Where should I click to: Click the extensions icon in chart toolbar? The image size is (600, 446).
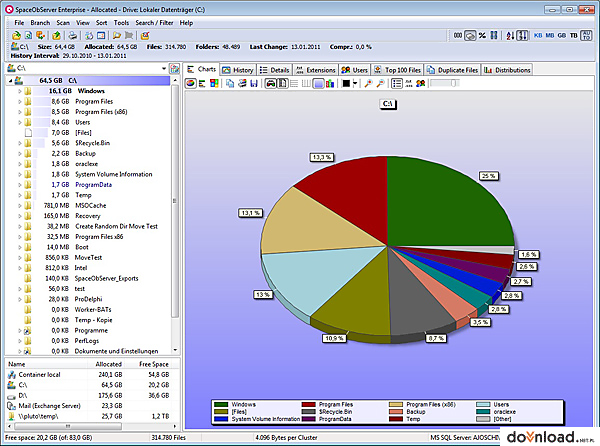coord(409,83)
